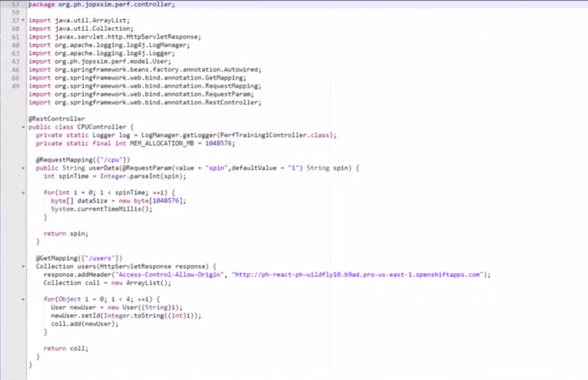Click the MEM_ALLOCATION_MB constant name
Viewport: 588px width, 380px height.
click(x=162, y=143)
